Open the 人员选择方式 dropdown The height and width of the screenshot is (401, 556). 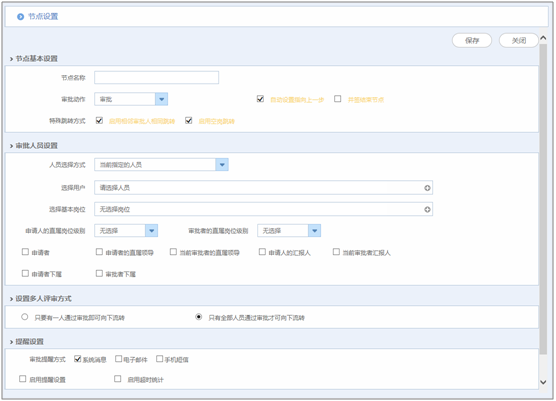[222, 165]
